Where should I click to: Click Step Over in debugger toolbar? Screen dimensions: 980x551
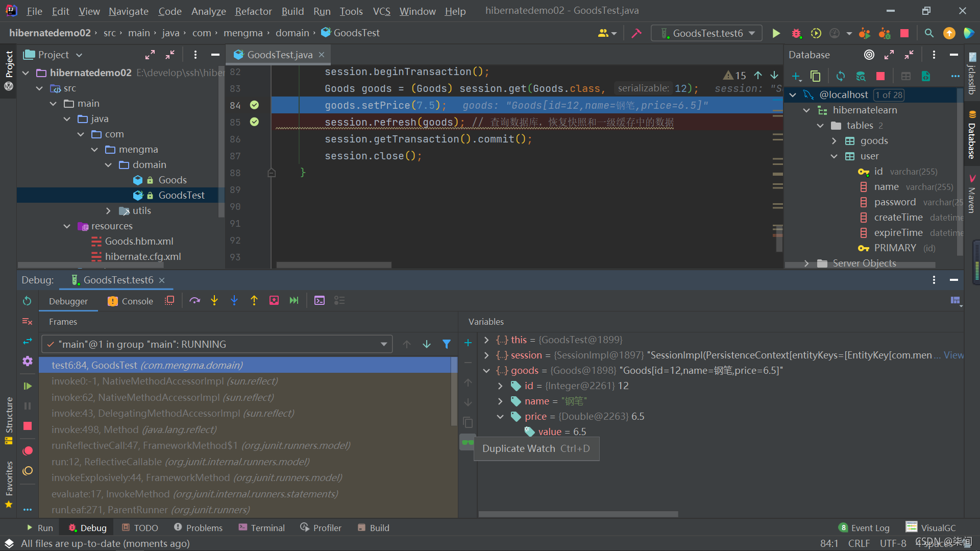pos(194,301)
